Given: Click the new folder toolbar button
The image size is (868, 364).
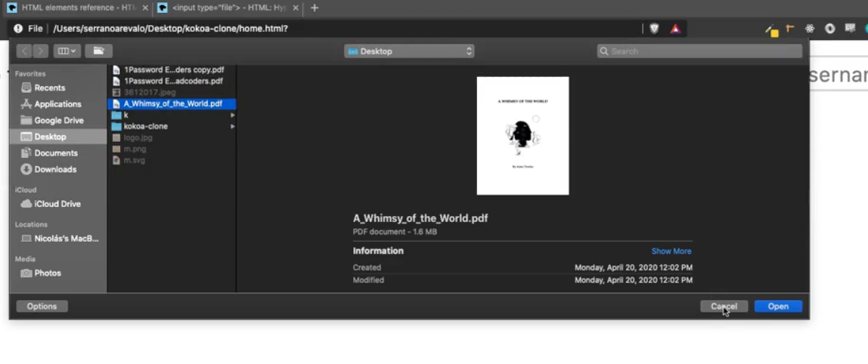Looking at the screenshot, I should tap(98, 51).
